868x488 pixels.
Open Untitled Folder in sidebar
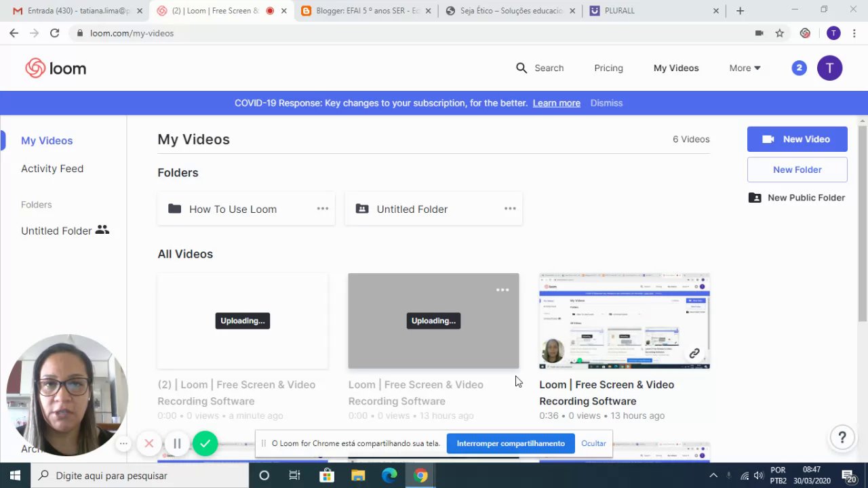tap(64, 230)
